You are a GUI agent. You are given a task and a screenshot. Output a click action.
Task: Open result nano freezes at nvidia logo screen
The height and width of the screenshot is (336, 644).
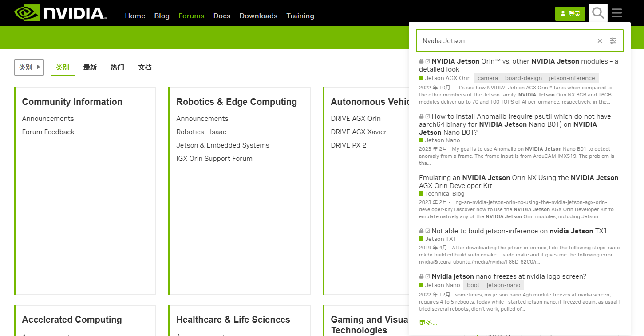tap(509, 276)
